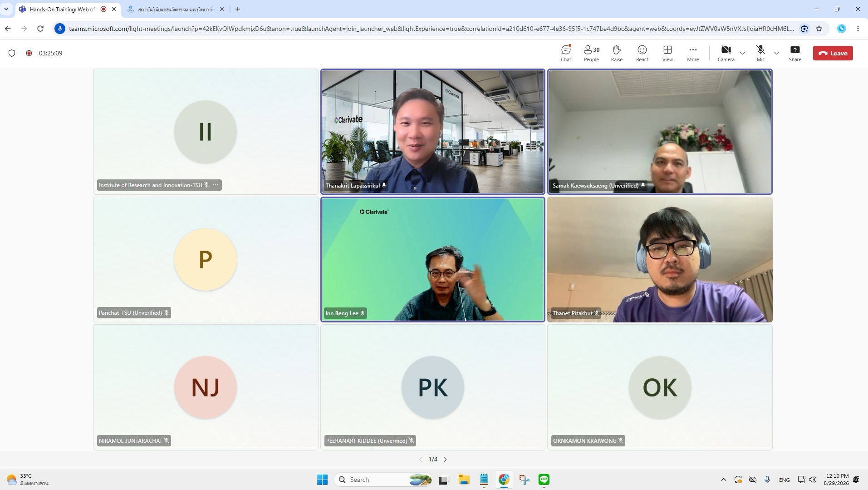The width and height of the screenshot is (868, 490).
Task: Click the ORNKAMON KRAIWONG name label
Action: (x=584, y=441)
